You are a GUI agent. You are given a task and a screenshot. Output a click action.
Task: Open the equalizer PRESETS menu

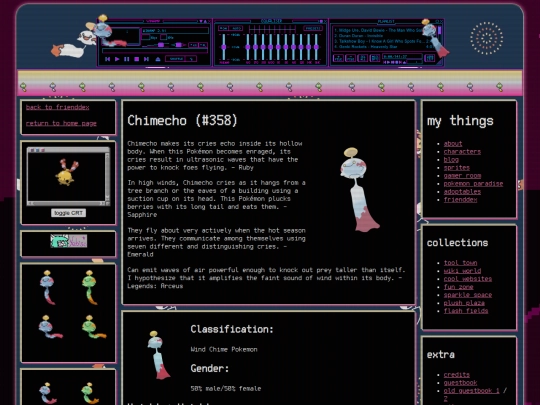click(313, 28)
